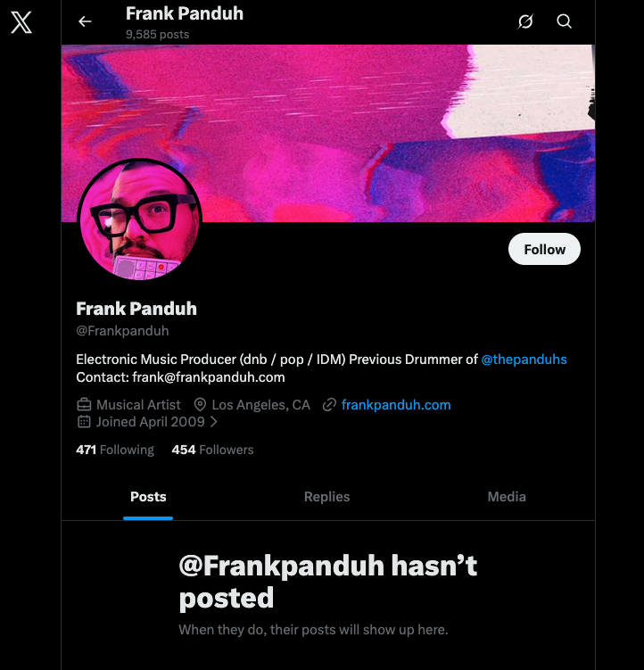
Task: View the 471 Following list
Action: coord(115,450)
